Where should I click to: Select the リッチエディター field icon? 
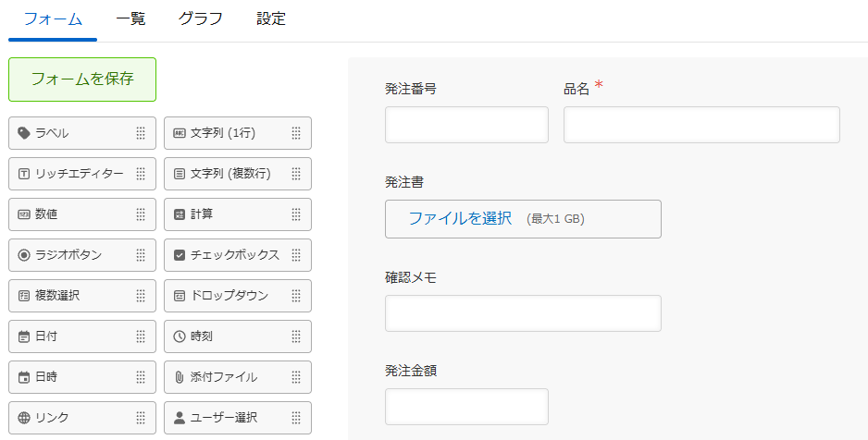(x=24, y=174)
